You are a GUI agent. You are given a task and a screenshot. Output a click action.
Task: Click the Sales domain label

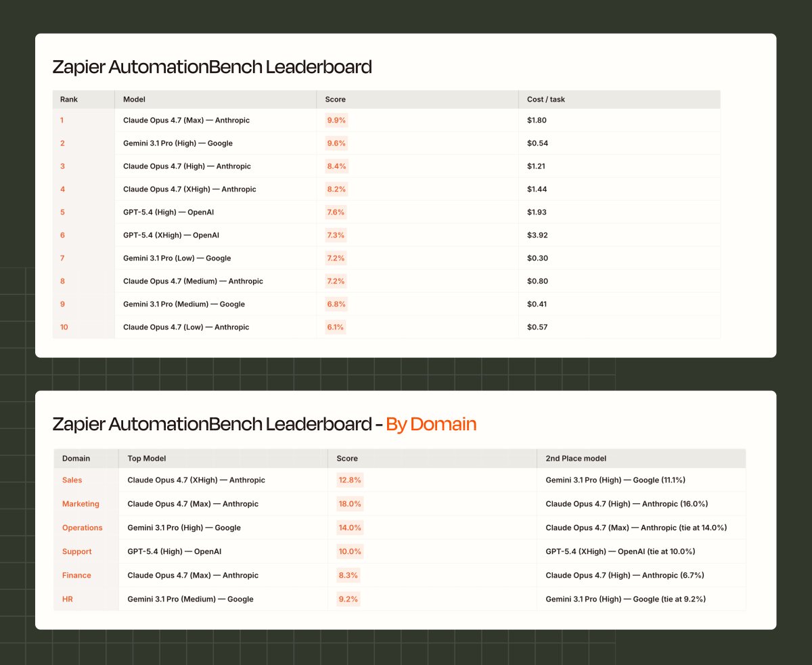pos(72,480)
